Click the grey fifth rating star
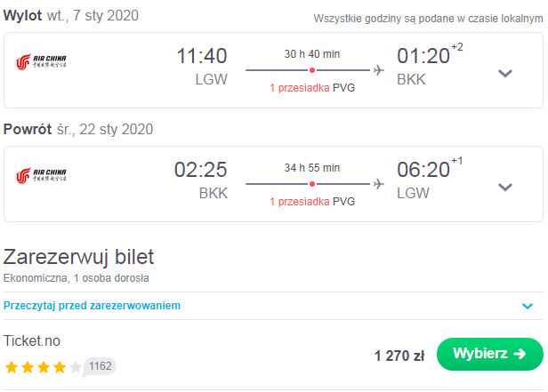The image size is (548, 392). (75, 367)
